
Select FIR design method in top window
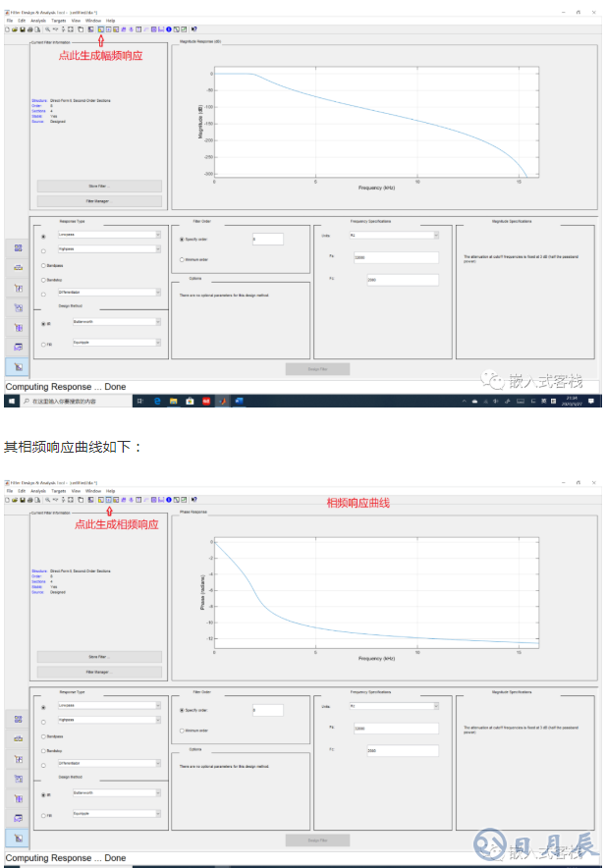tap(43, 344)
